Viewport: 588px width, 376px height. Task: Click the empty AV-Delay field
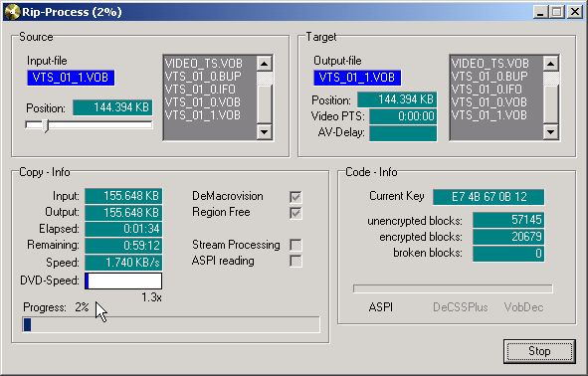point(403,133)
